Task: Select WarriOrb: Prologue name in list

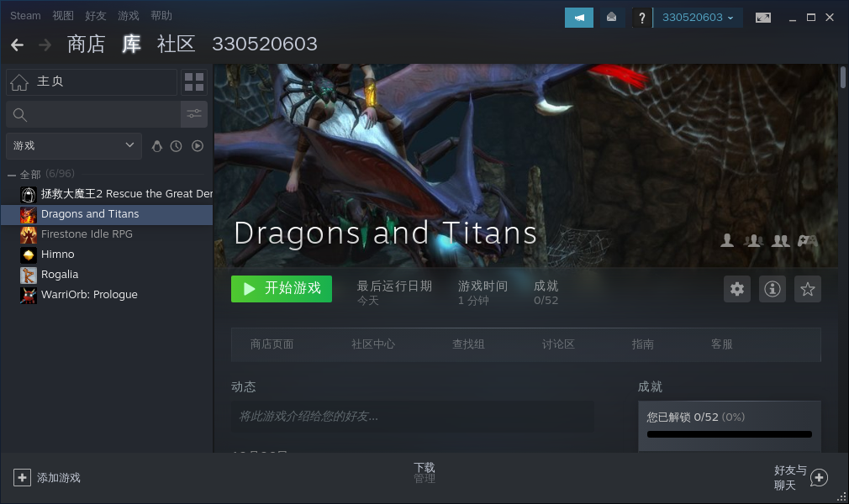Action: 89,295
